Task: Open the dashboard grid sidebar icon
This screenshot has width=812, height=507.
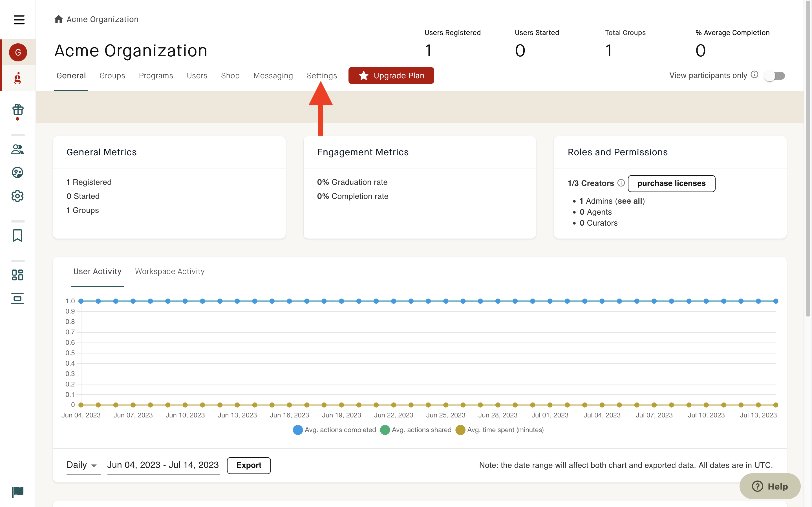Action: click(17, 275)
